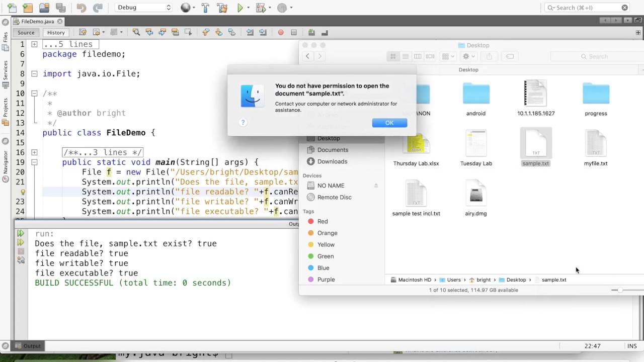Switch Finder to list view
644x362 pixels.
(x=405, y=56)
